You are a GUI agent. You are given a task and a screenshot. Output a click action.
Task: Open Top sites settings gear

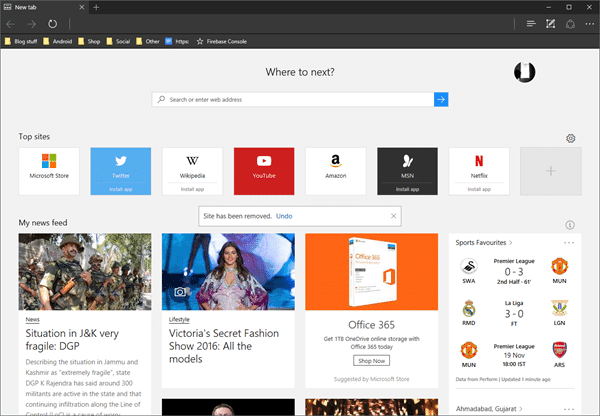tap(571, 138)
